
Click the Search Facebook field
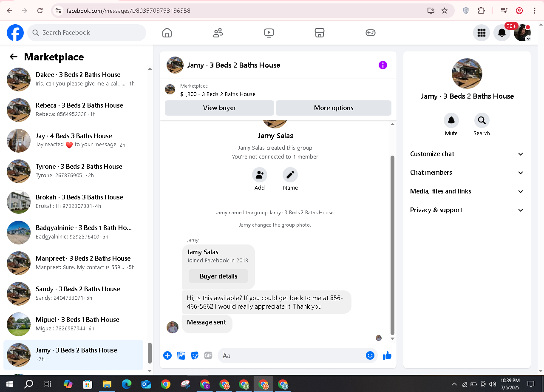[x=87, y=33]
